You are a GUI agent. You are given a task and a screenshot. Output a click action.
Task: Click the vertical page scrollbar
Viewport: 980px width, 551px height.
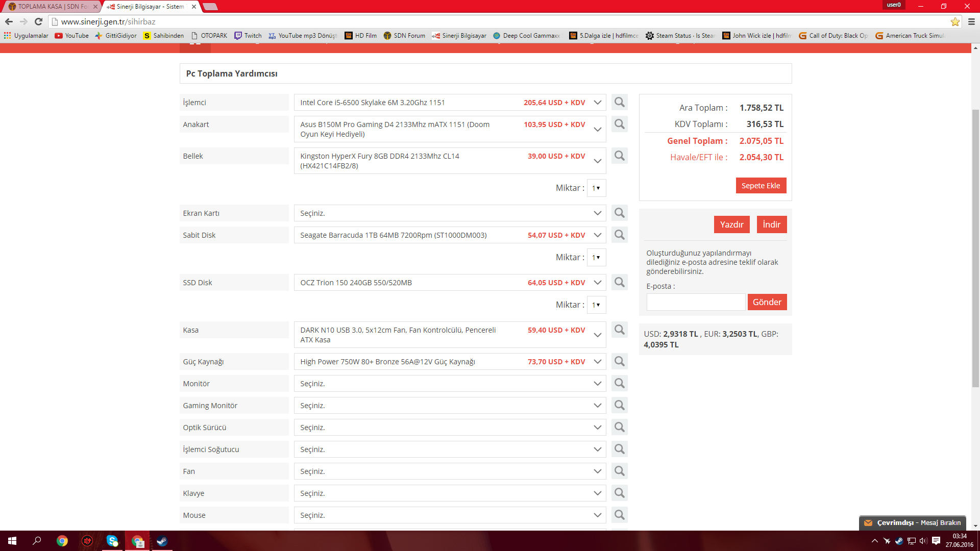coord(975,248)
